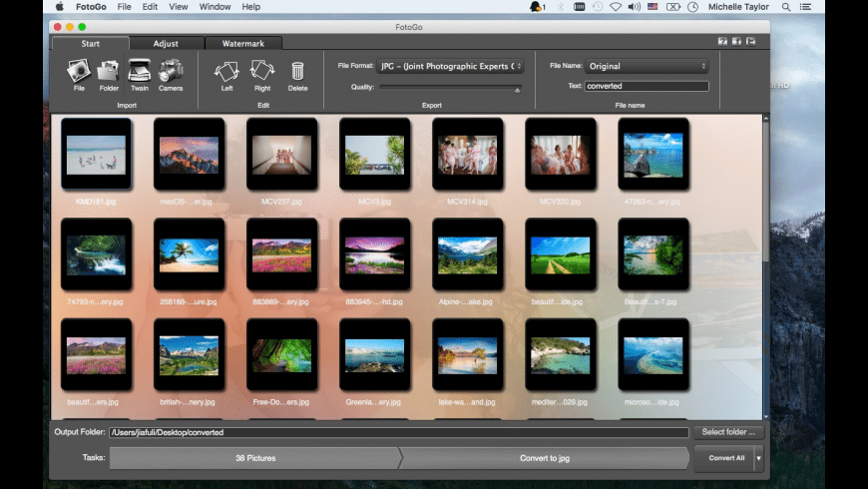Screen dimensions: 868x489
Task: Select the KMD181.jpg thumbnail
Action: point(97,155)
